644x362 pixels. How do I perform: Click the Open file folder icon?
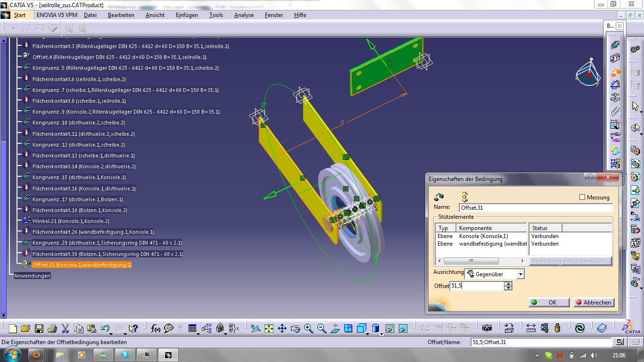click(25, 329)
